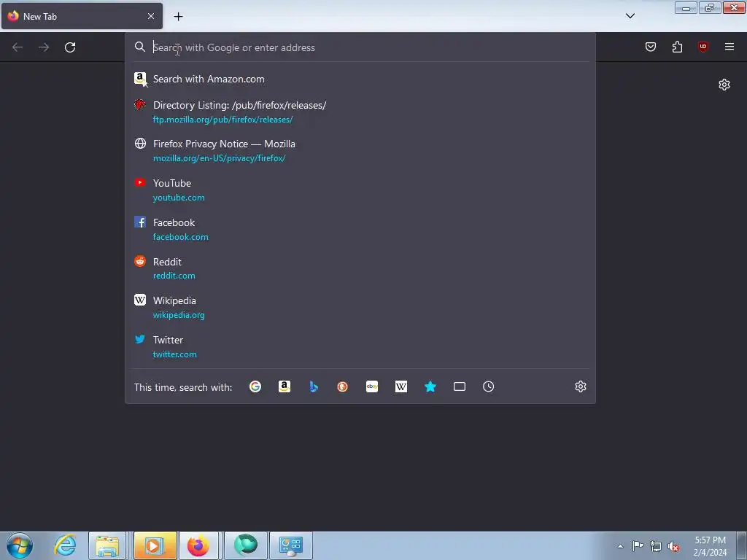Screen dimensions: 747x560
Task: Click the forward navigation arrow
Action: (x=44, y=47)
